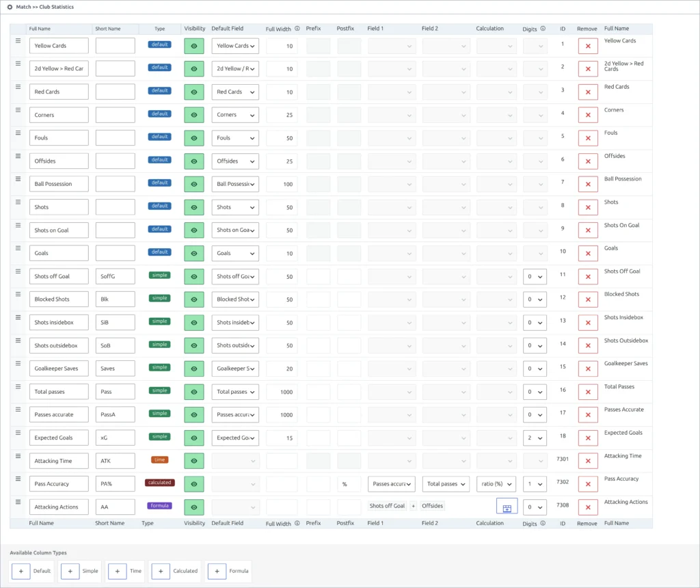Remove the Fouls row
The height and width of the screenshot is (588, 700).
pyautogui.click(x=587, y=138)
